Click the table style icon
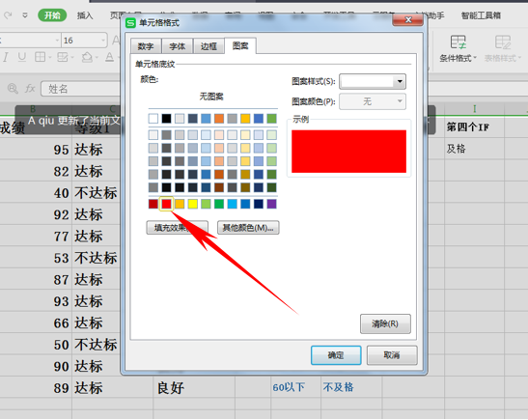528x420 pixels. click(503, 42)
